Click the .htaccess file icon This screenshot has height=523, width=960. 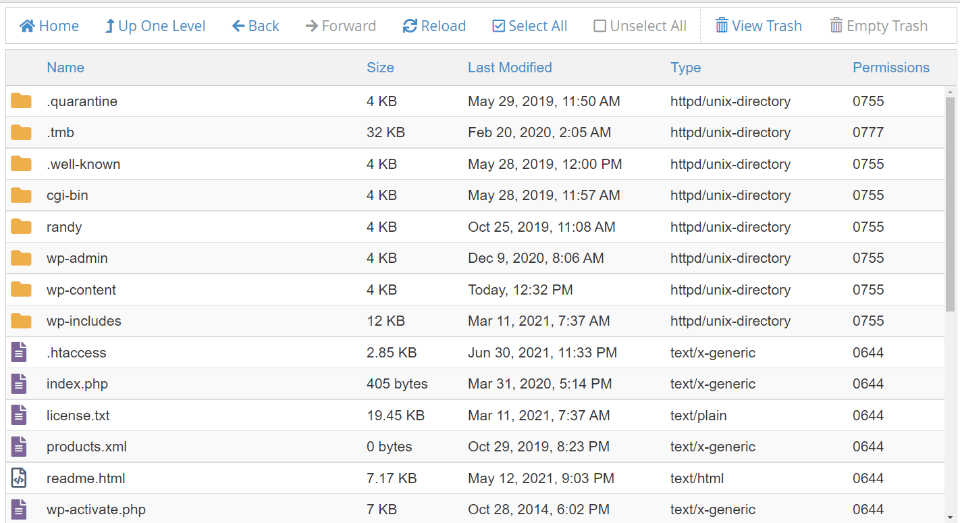19,352
